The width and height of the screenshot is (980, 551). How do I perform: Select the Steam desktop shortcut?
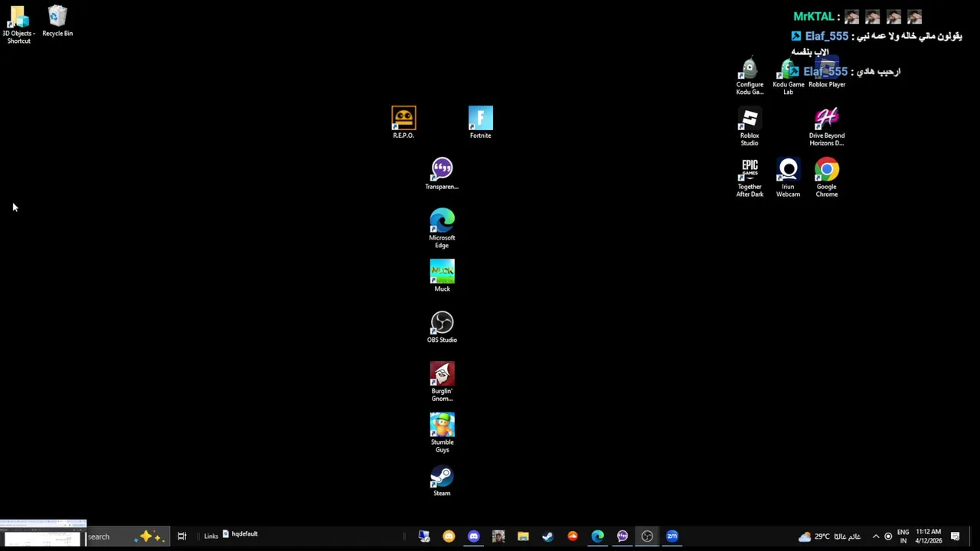pos(442,481)
